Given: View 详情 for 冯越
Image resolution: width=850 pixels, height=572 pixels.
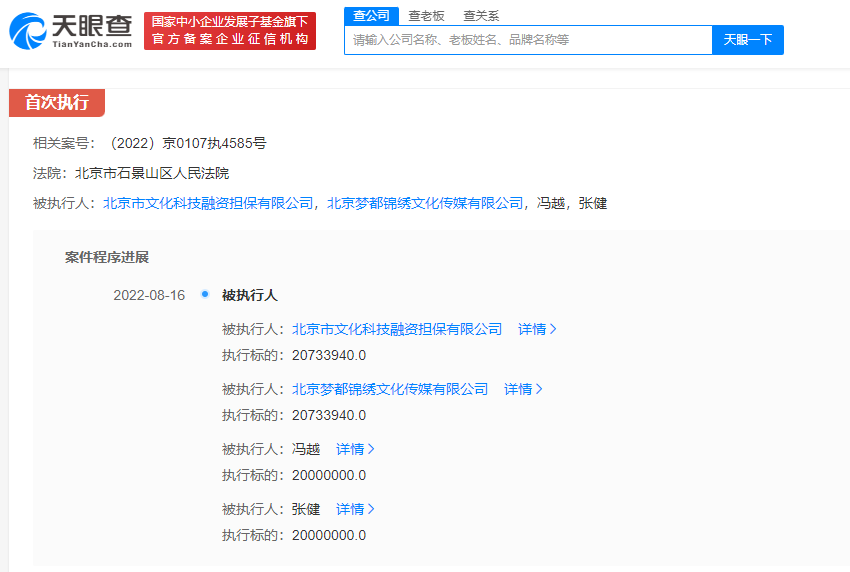Looking at the screenshot, I should (355, 449).
